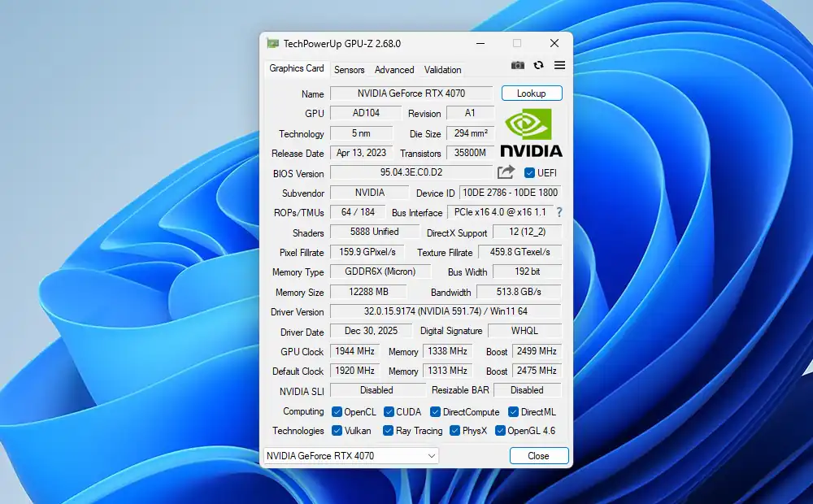Refresh GPU information using the refresh icon

(539, 65)
